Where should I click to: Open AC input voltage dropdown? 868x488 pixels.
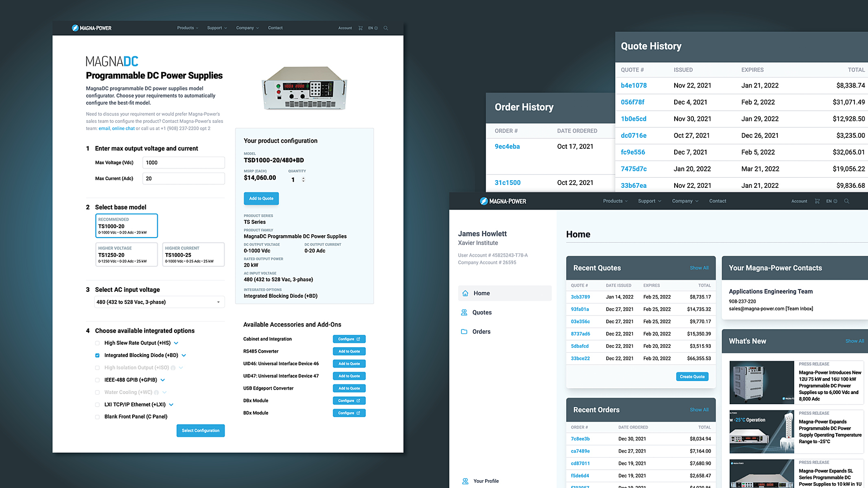pyautogui.click(x=160, y=302)
